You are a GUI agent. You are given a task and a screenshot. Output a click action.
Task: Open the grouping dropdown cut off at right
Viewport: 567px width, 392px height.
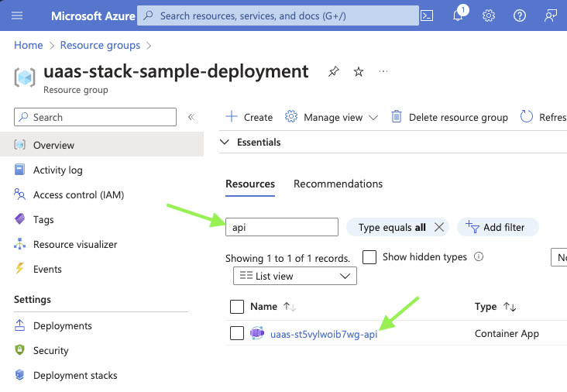point(558,257)
